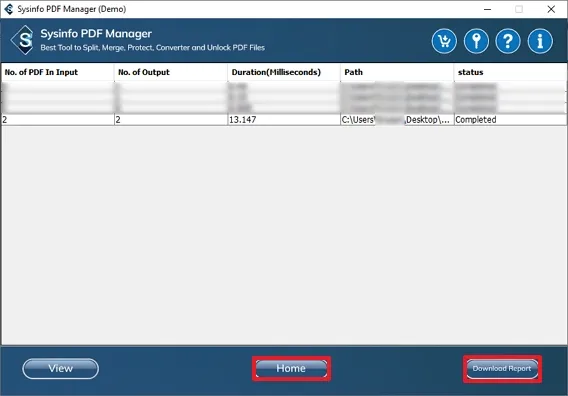Image resolution: width=568 pixels, height=396 pixels.
Task: Go back with the Home button
Action: (291, 368)
